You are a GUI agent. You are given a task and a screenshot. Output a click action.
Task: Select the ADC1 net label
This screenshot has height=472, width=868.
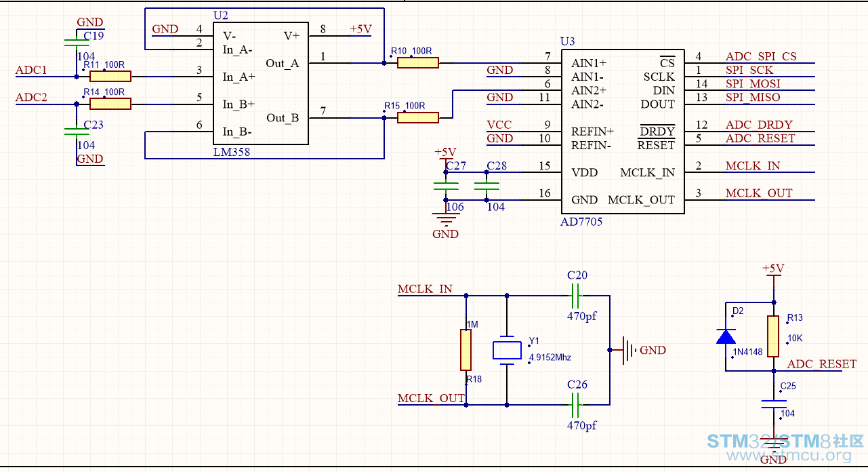coord(31,70)
